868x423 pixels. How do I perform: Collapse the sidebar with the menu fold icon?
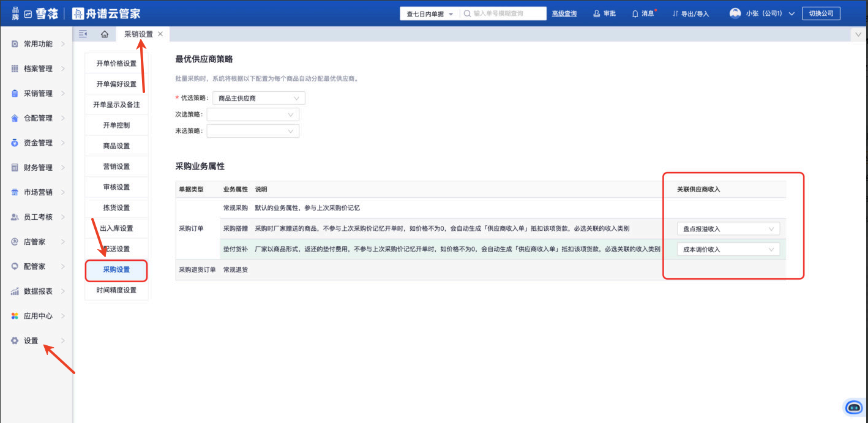pos(83,34)
